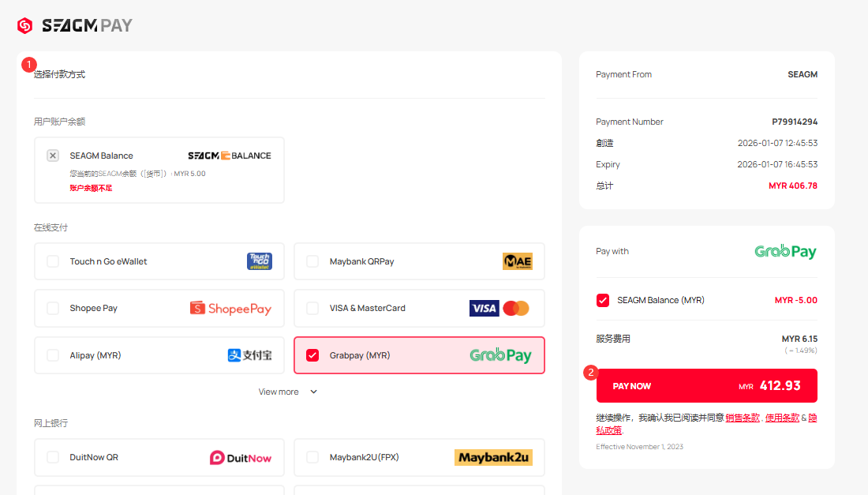The width and height of the screenshot is (868, 495).
Task: Click the disabled SEAGM Balance X box
Action: (x=53, y=156)
